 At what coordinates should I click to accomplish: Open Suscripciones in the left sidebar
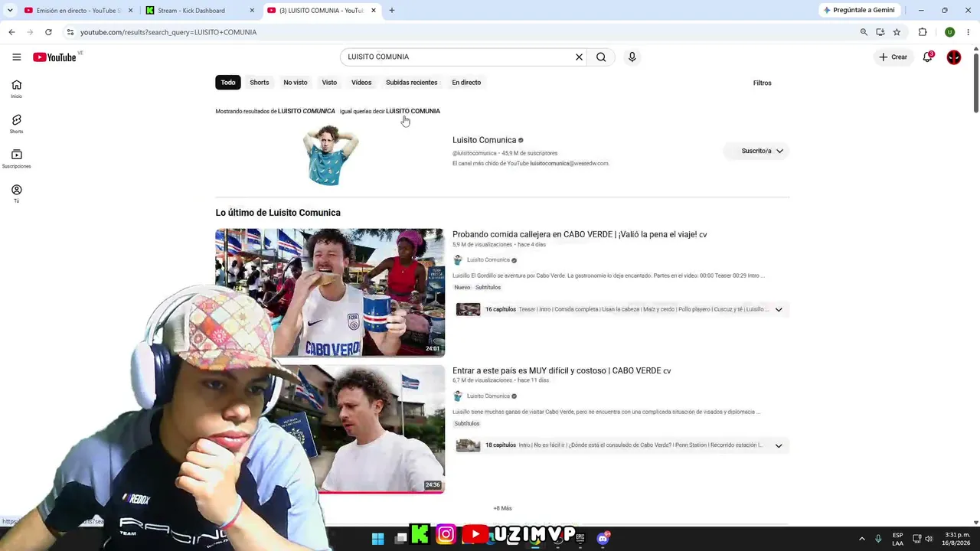pos(16,158)
